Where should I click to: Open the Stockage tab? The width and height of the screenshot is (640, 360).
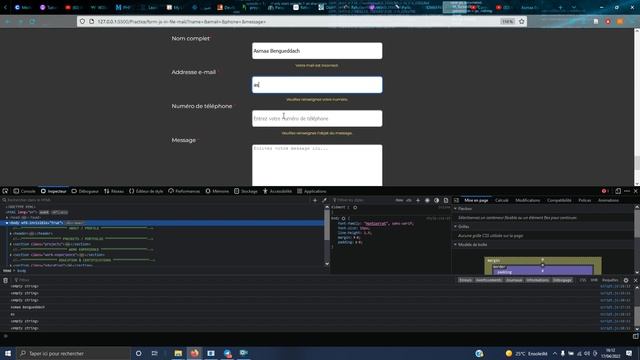(x=246, y=191)
